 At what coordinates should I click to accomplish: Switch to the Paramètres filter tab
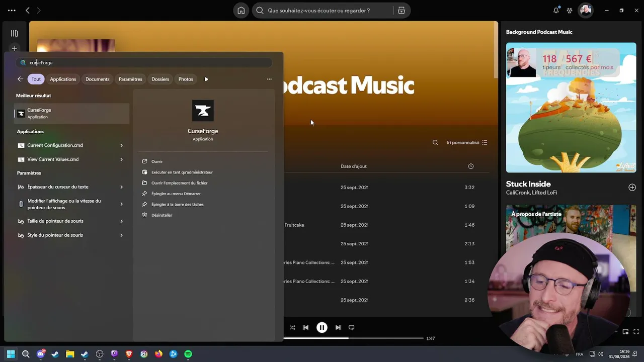click(x=130, y=79)
